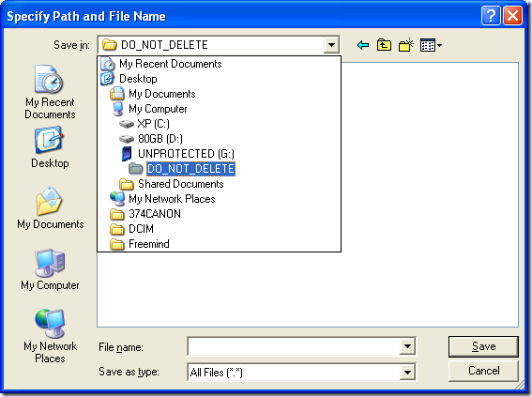Open My Recent Documents in places bar
Viewport: 532px width, 397px height.
50,92
